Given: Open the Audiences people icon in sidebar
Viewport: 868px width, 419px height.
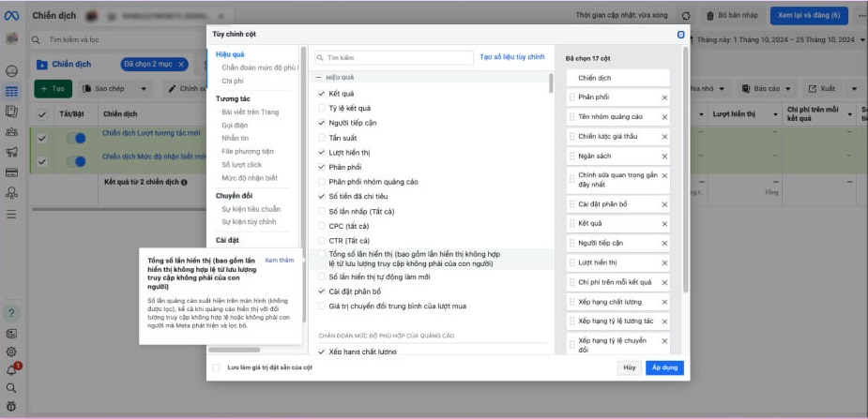Looking at the screenshot, I should tap(11, 131).
